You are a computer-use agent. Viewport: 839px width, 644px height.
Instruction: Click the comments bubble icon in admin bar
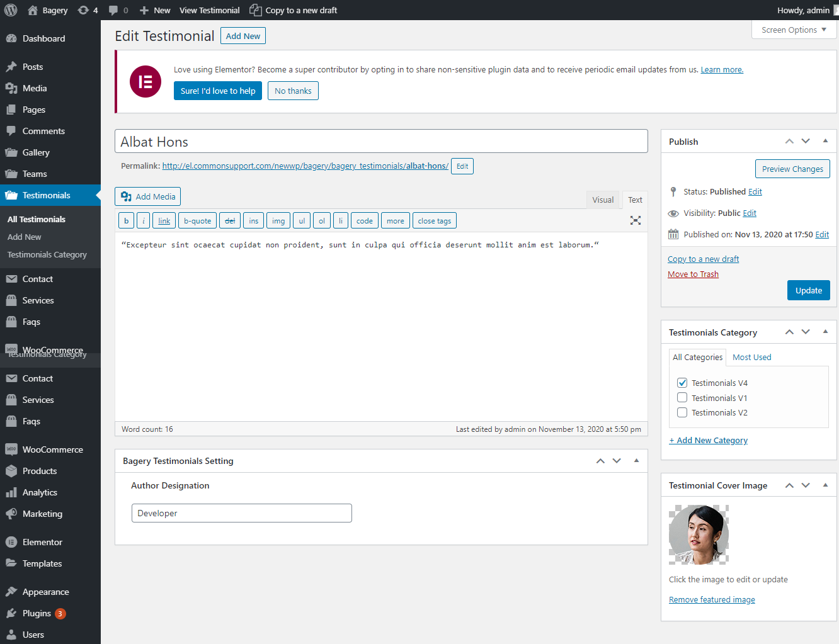pyautogui.click(x=113, y=10)
